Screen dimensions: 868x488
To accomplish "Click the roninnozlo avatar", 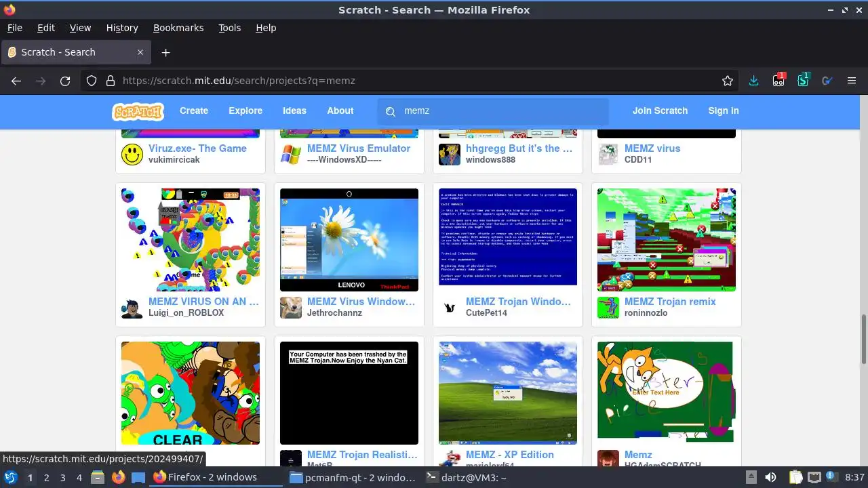I will (608, 307).
